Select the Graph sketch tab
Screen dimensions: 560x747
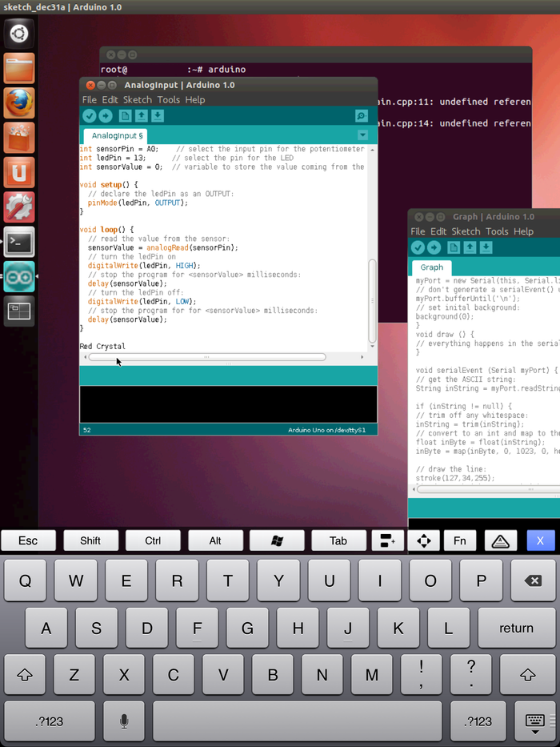click(432, 267)
